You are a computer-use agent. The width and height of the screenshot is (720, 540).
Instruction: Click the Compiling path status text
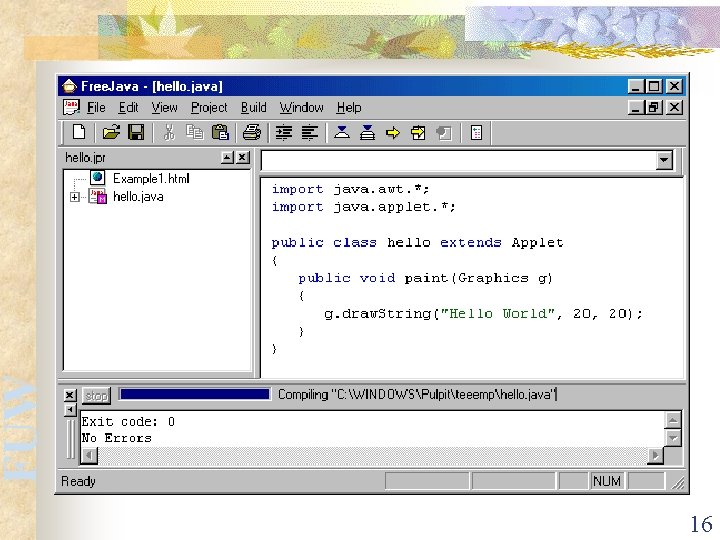coord(417,394)
